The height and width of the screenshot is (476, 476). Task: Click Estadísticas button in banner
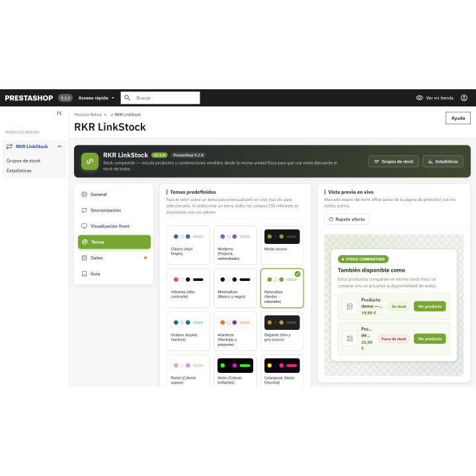(x=442, y=161)
